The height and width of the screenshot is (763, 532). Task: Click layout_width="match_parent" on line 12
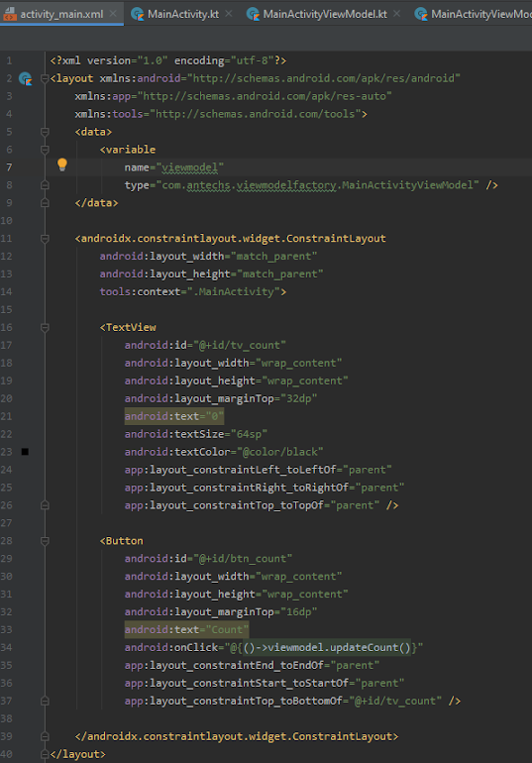point(209,257)
